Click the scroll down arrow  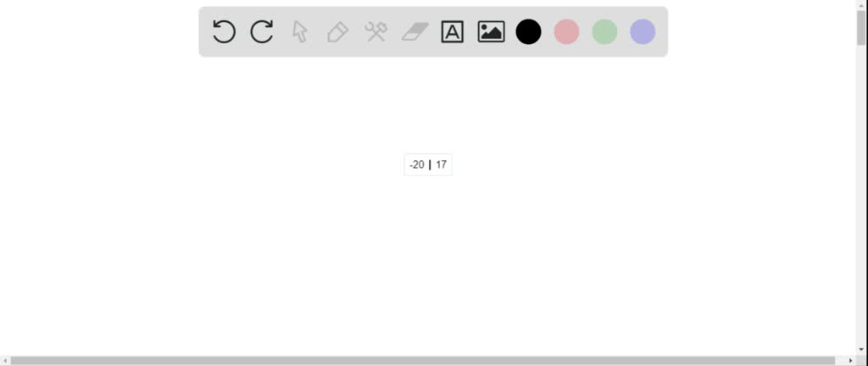pyautogui.click(x=861, y=349)
